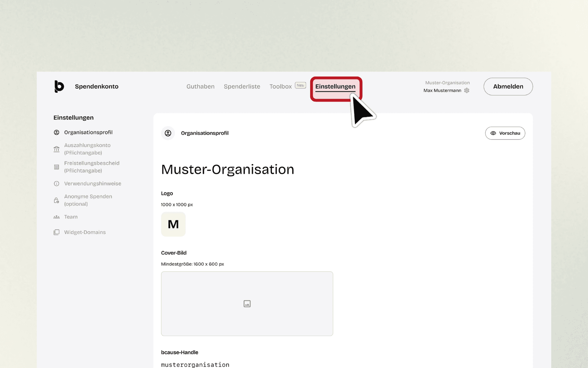Open the Toolbox tab
The width and height of the screenshot is (588, 368).
click(280, 86)
